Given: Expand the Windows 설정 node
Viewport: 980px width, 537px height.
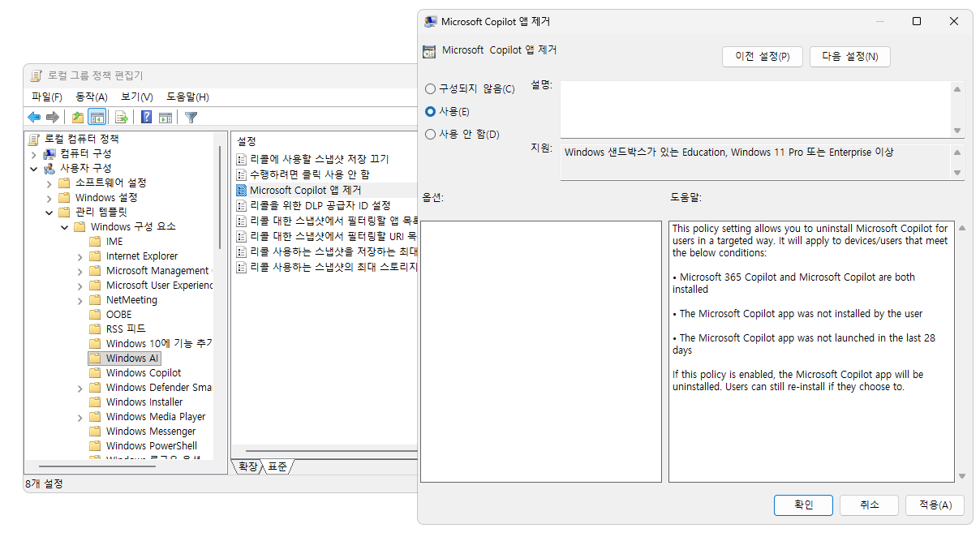Looking at the screenshot, I should pyautogui.click(x=49, y=198).
